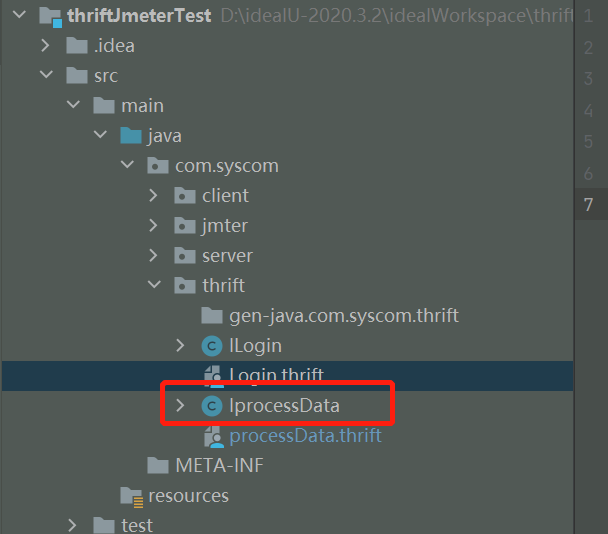Open the processData.thrift file label
This screenshot has height=534, width=608.
(x=306, y=436)
